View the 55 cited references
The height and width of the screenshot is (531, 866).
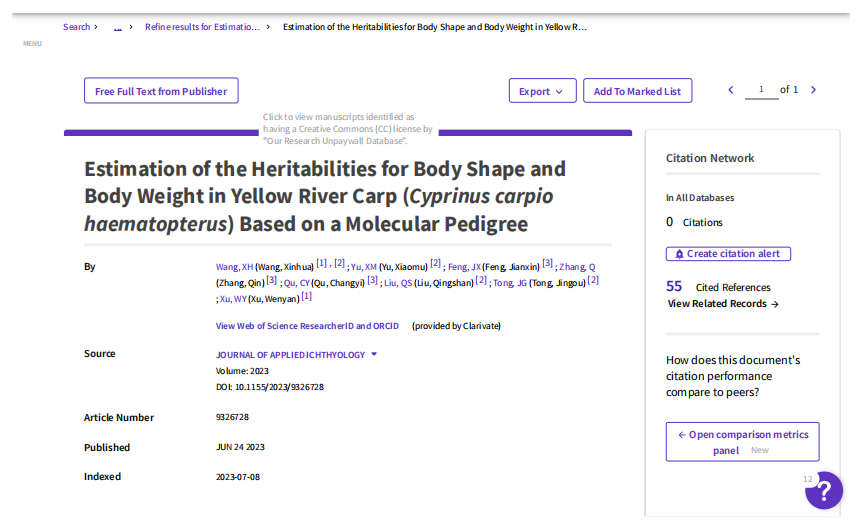tap(674, 287)
